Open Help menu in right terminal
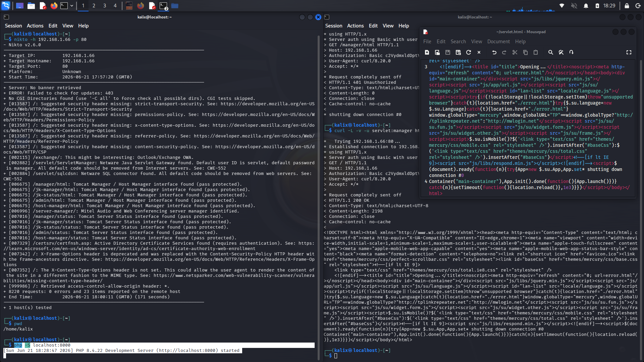Image resolution: width=644 pixels, height=362 pixels. coord(404,26)
